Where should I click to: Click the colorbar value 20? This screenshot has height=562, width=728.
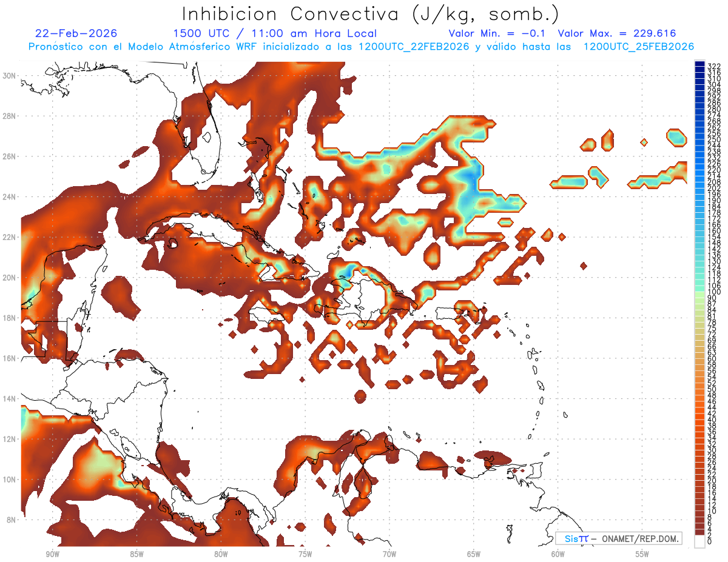pyautogui.click(x=712, y=481)
